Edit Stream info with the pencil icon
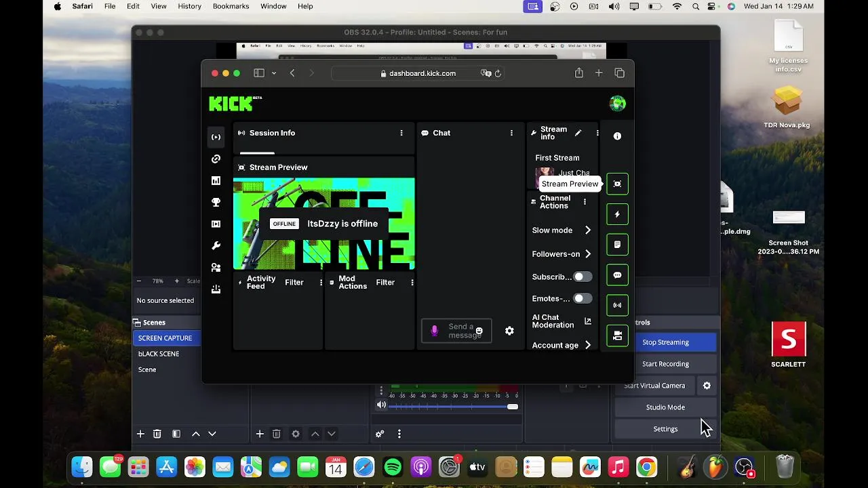Viewport: 868px width, 488px height. point(578,133)
